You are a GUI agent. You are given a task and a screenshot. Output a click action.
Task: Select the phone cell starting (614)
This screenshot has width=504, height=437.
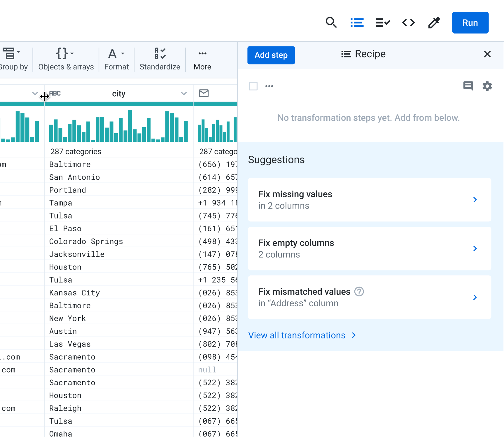[216, 177]
